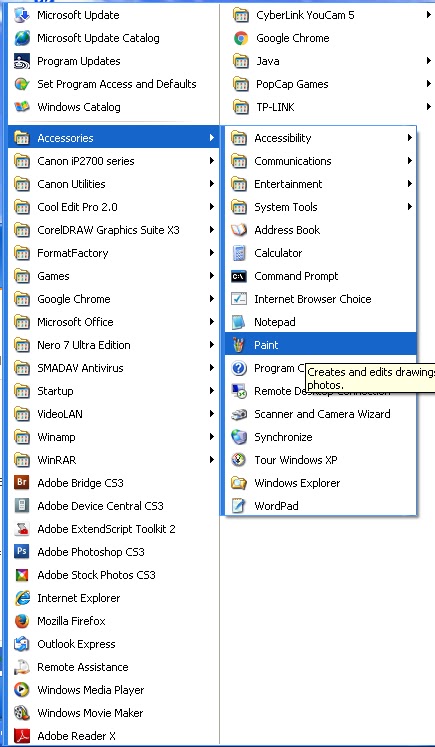Expand the Communications submenu arrow

click(x=409, y=161)
